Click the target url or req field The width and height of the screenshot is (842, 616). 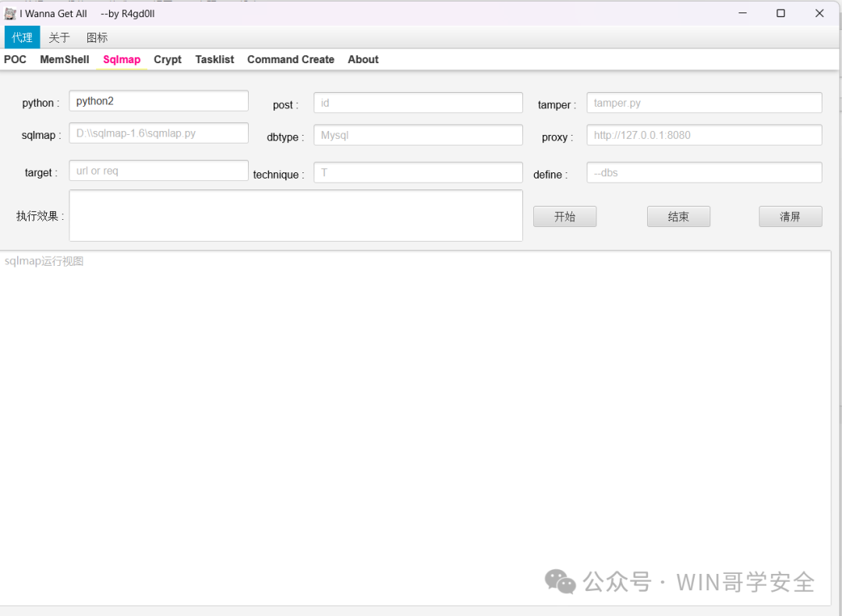coord(159,171)
